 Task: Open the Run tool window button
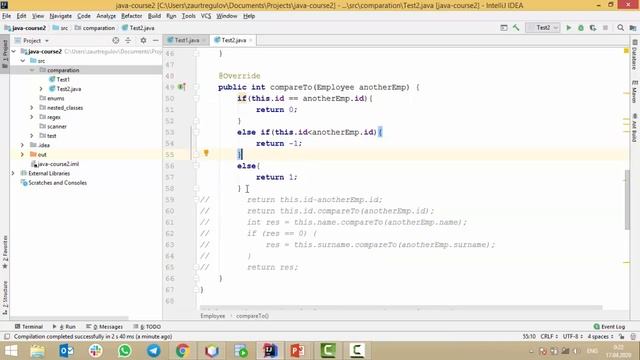[x=64, y=327]
